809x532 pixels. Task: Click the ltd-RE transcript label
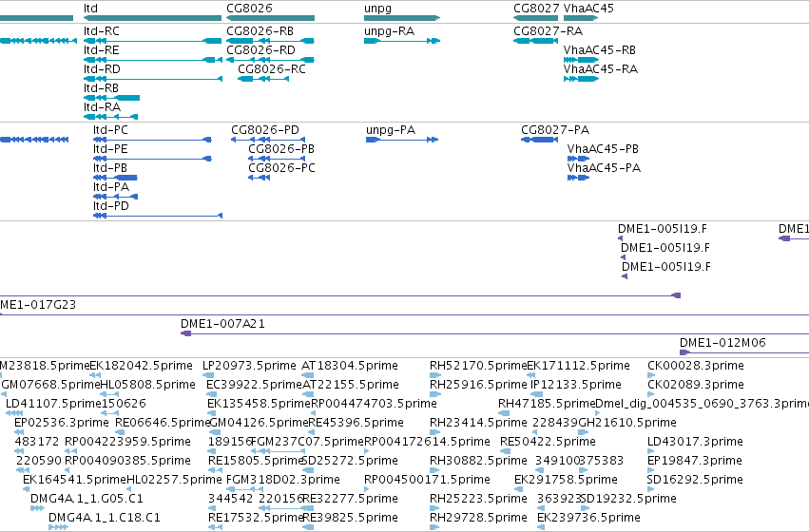[x=101, y=50]
